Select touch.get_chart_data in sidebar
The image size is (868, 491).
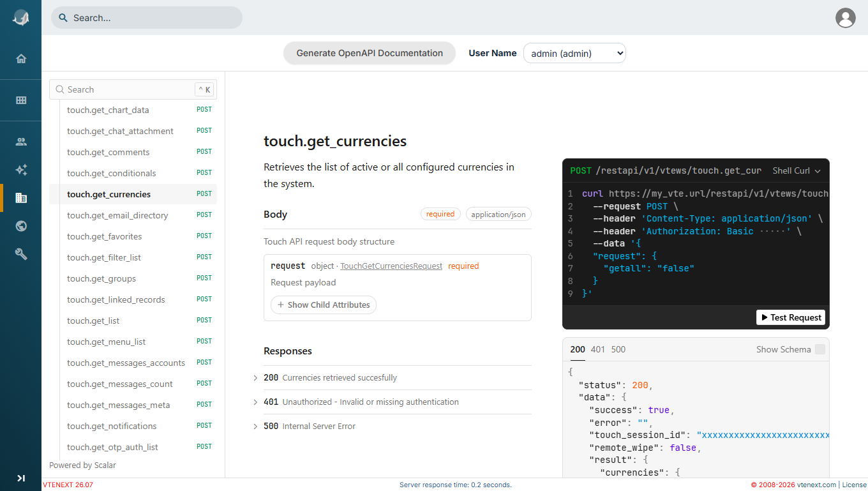(133, 110)
